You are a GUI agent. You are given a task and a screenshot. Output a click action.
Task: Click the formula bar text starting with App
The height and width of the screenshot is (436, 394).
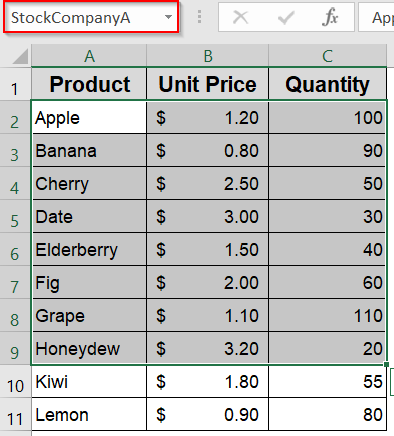click(x=383, y=17)
